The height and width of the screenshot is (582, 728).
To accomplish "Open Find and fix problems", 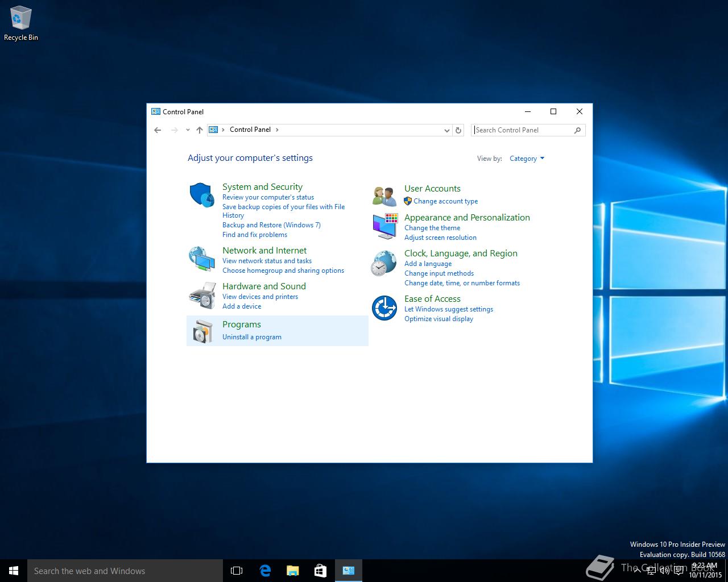I will pos(255,235).
